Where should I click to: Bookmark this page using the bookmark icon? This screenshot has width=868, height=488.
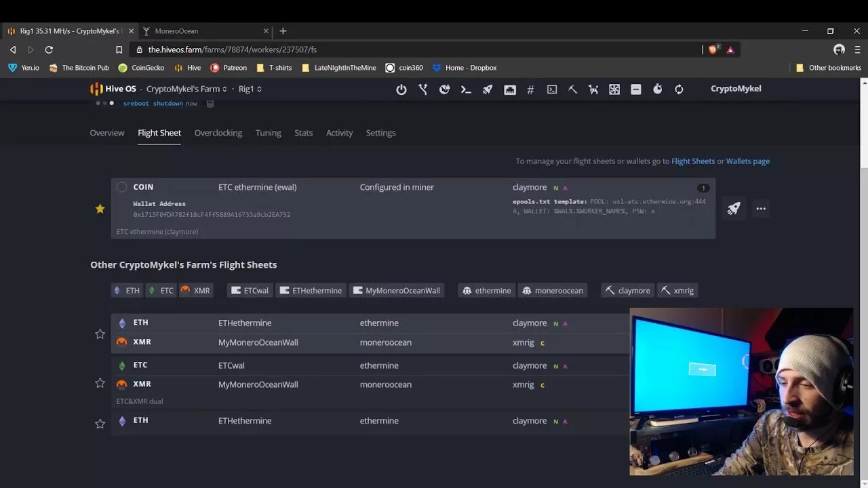coord(119,49)
